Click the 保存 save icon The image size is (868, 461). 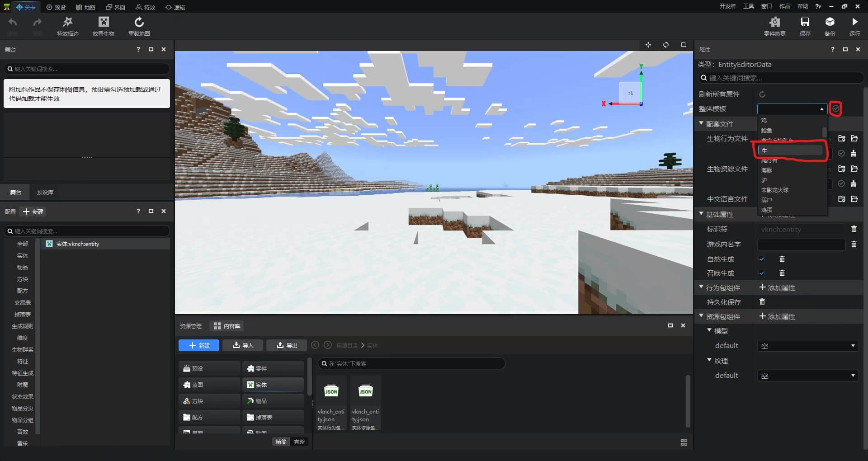coord(805,22)
